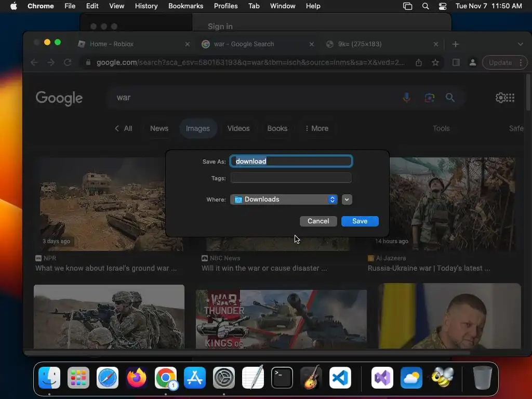532x399 pixels.
Task: Click the magnifier search icon
Action: pos(450,98)
